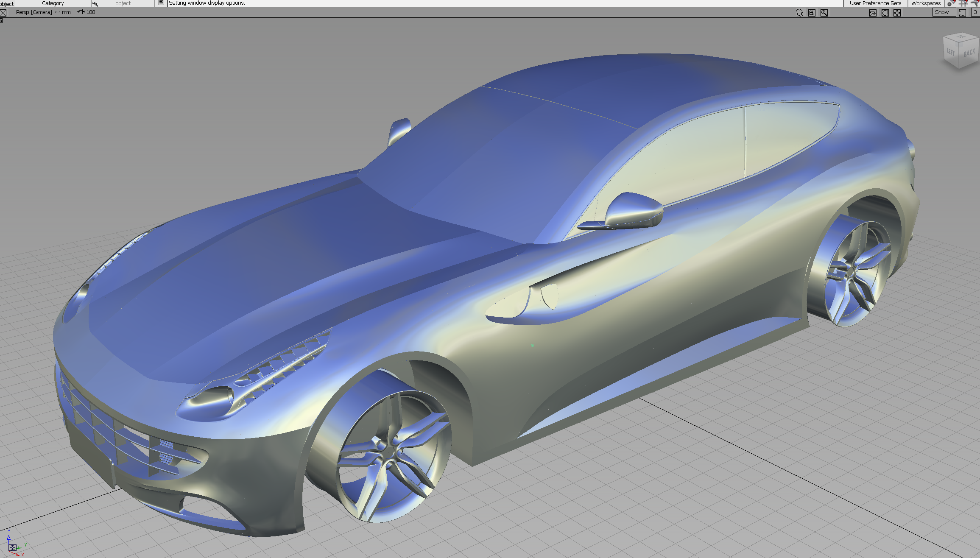
Task: Activate the zoom magnifier icon
Action: [x=824, y=13]
